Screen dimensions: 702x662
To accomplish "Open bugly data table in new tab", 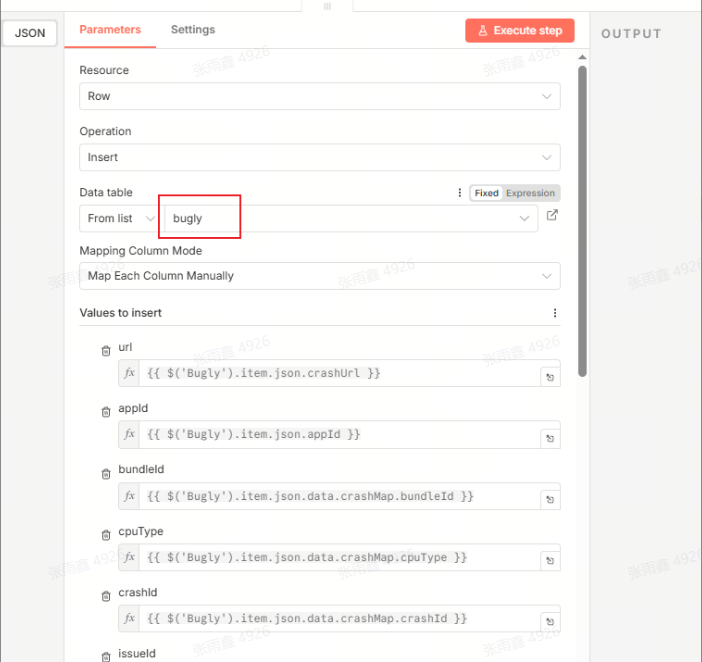I will pyautogui.click(x=552, y=216).
